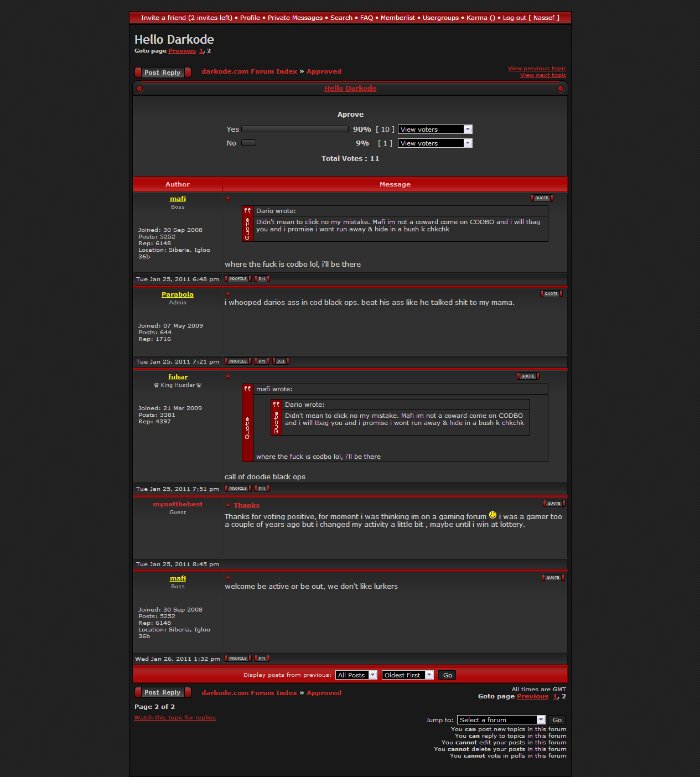
Task: Click ICQ icon under Parabola's post
Action: (x=281, y=361)
